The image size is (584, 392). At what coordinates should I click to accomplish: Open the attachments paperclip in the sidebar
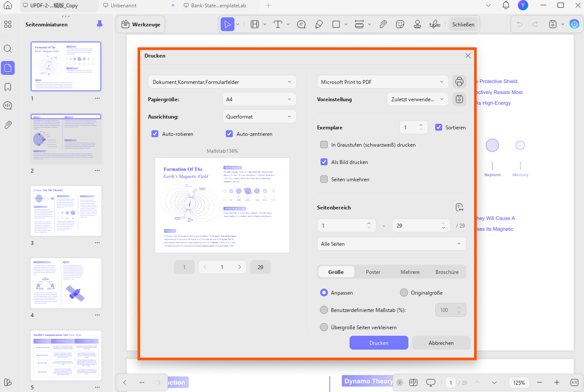(x=8, y=125)
